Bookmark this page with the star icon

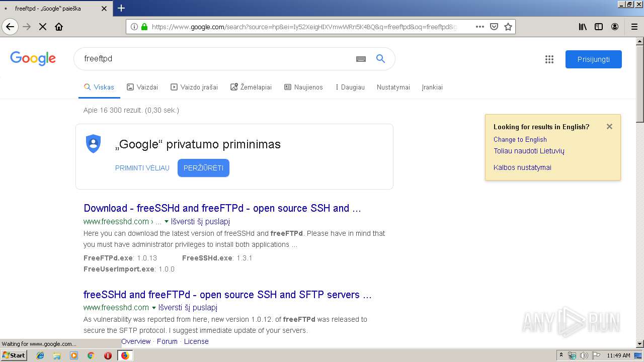click(508, 27)
